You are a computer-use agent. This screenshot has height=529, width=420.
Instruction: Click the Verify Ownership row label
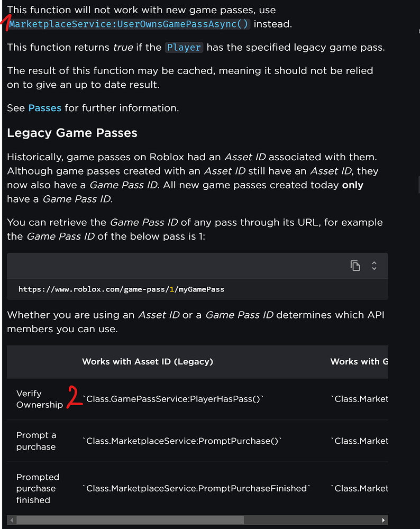40,399
